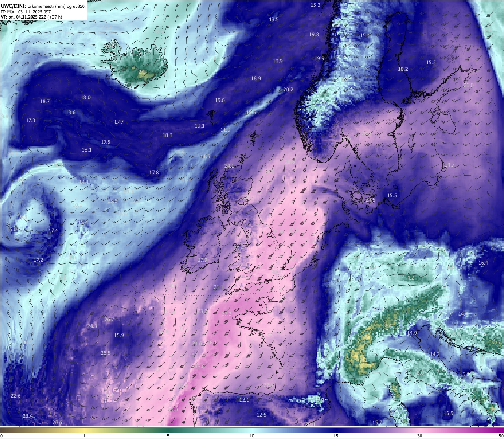The height and width of the screenshot is (439, 504).
Task: Click the 13.5 value on the map
Action: (274, 20)
